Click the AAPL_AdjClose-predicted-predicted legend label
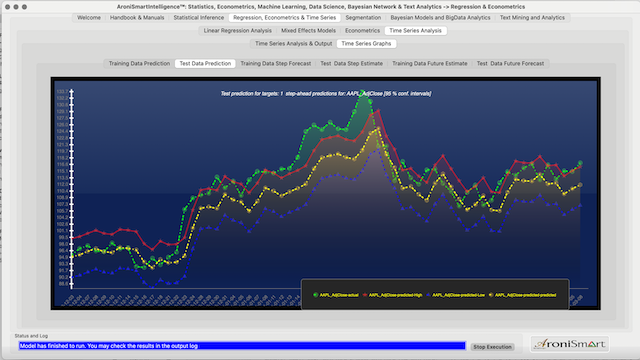Screen dimensions: 640x360 point(525,295)
